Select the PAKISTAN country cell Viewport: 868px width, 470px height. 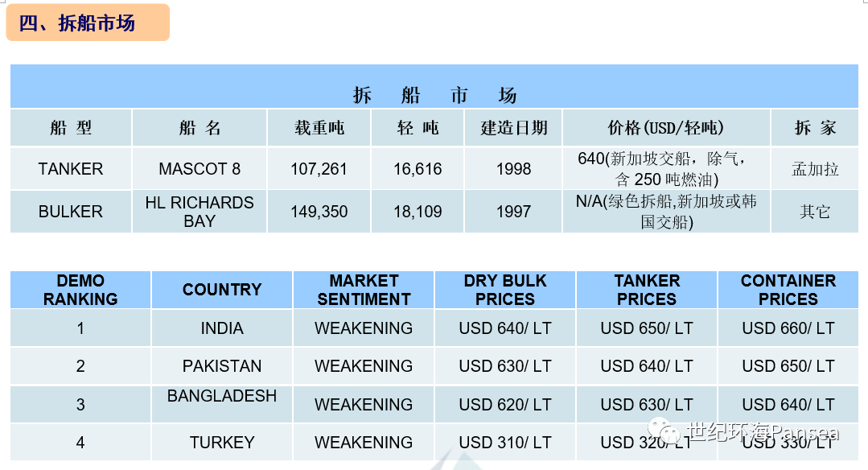tap(222, 366)
